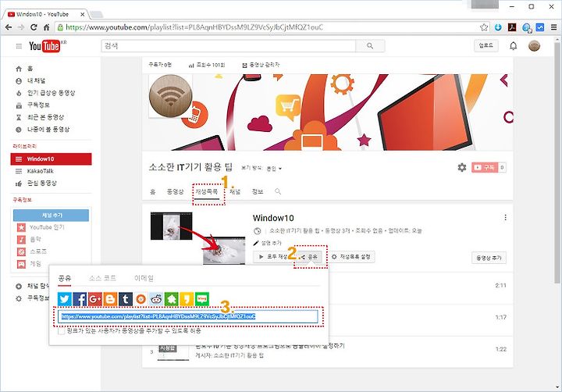This screenshot has height=392, width=562.
Task: Click the green house share icon
Action: 171,299
